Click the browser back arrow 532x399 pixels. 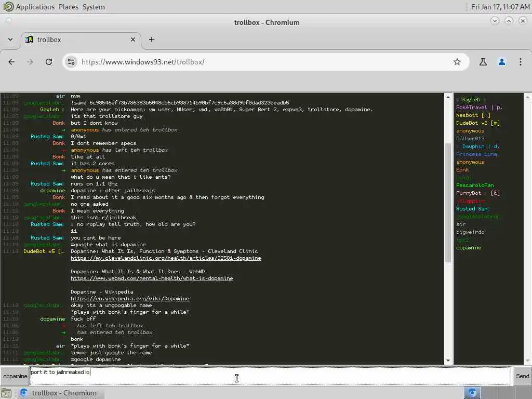(11, 62)
